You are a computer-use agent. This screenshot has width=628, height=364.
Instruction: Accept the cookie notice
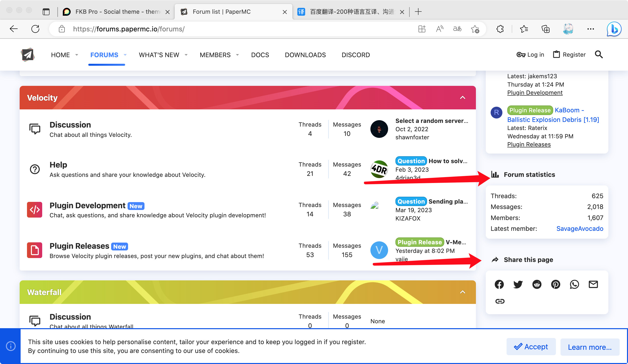[531, 347]
